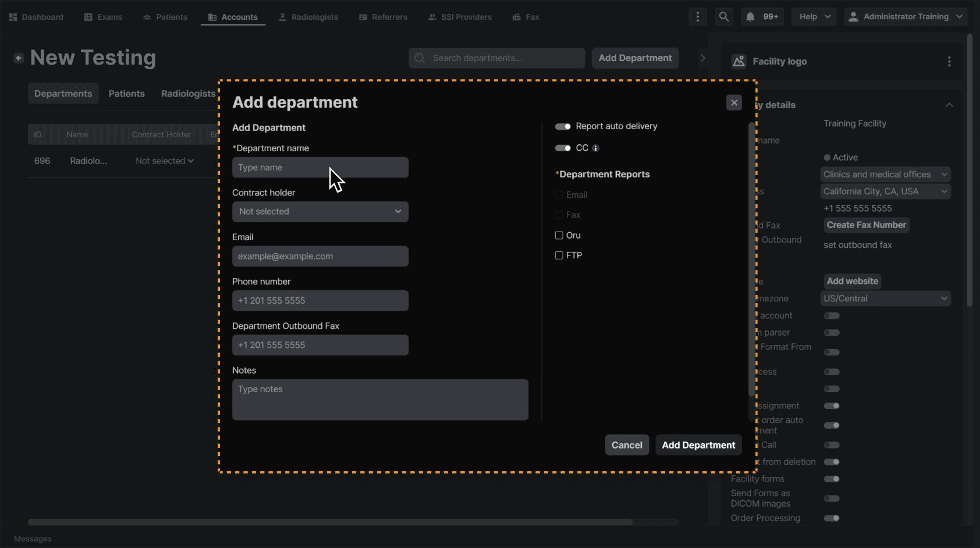
Task: Click the Facility logo image icon
Action: point(738,62)
